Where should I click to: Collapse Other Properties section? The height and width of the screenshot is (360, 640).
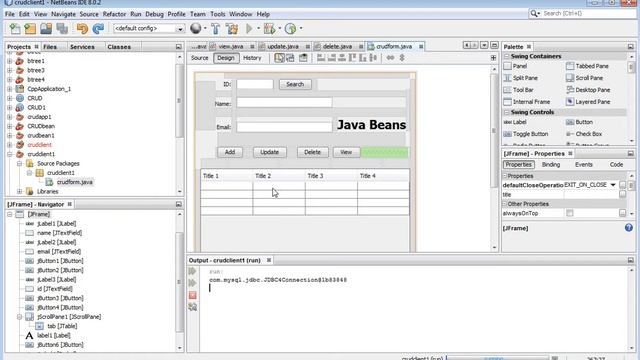tap(505, 204)
